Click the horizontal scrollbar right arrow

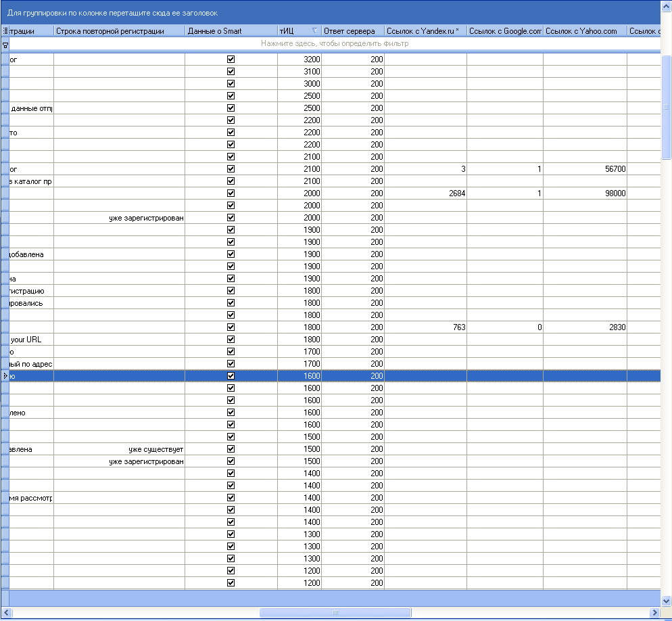(654, 612)
